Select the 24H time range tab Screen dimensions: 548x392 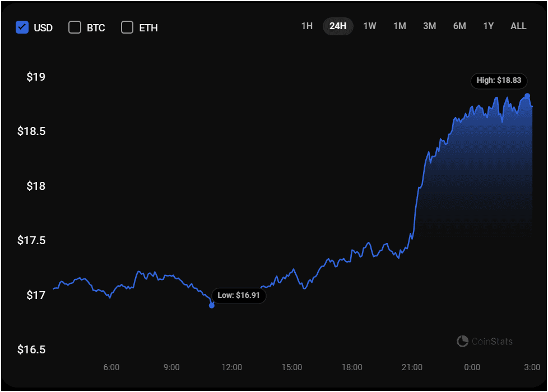click(x=338, y=26)
